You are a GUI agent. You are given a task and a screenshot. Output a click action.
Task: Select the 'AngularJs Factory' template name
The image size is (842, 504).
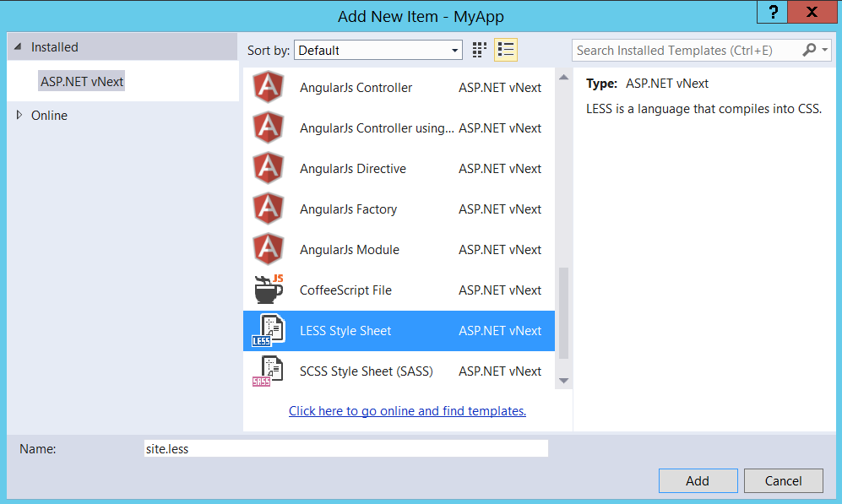(x=348, y=209)
